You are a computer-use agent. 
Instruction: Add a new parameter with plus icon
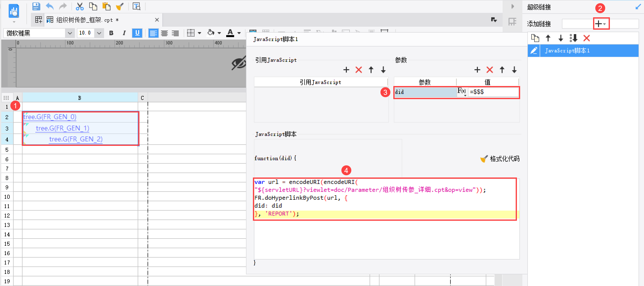point(477,70)
